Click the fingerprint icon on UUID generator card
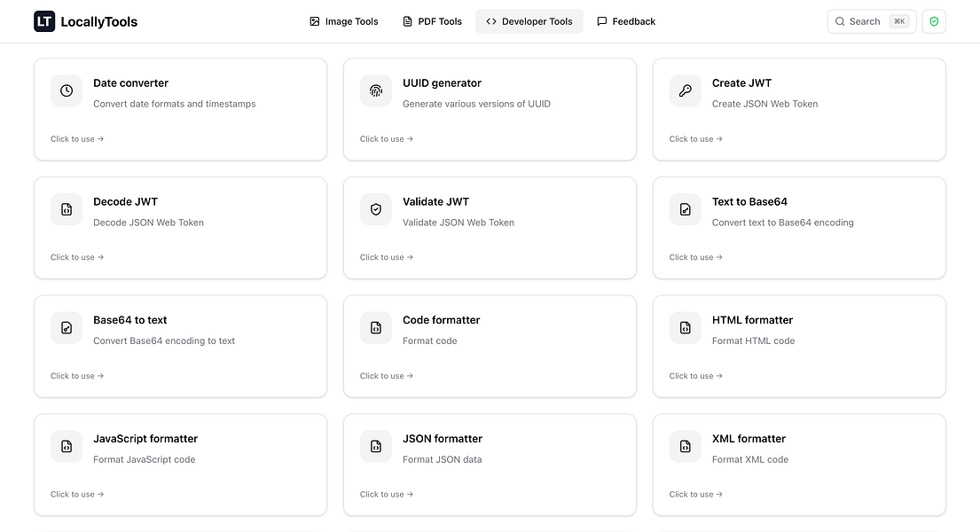The height and width of the screenshot is (532, 980). pos(376,90)
